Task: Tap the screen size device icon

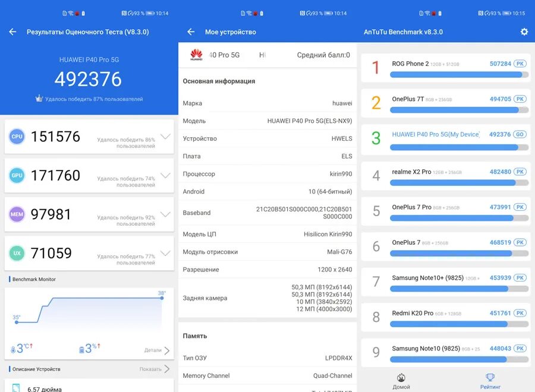Action: click(x=15, y=388)
